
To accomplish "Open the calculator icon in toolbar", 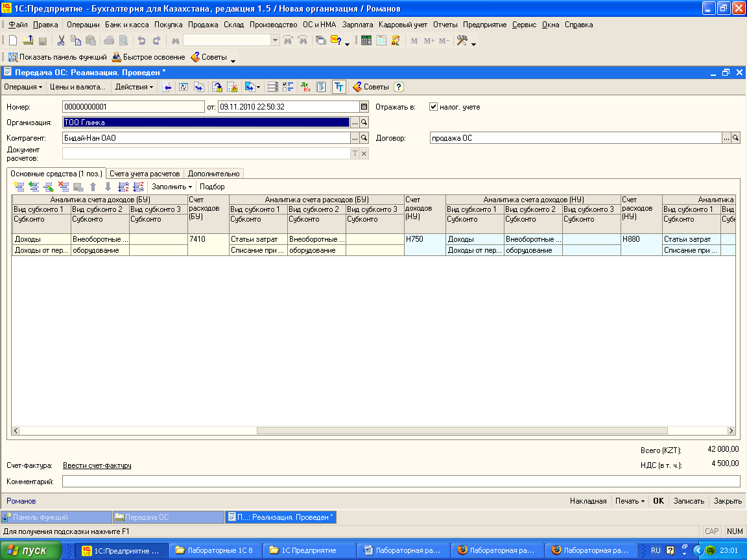I will pos(366,40).
